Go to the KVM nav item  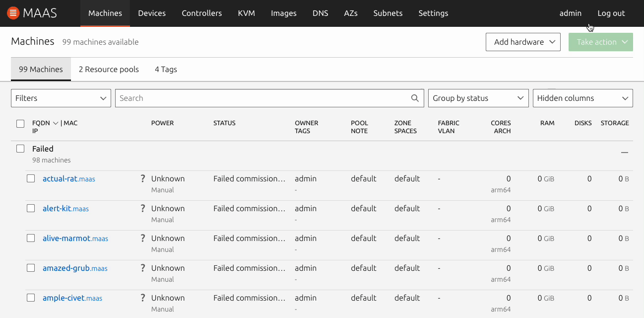[247, 13]
